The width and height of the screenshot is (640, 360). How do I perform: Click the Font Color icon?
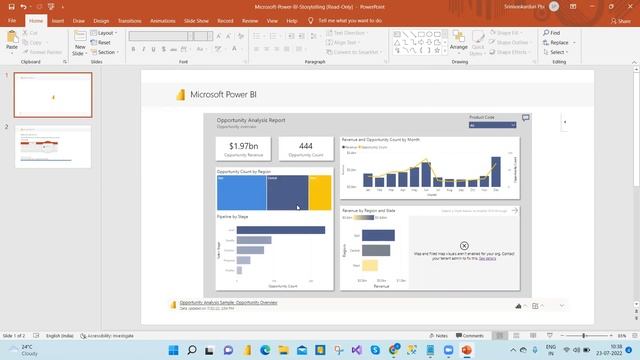tap(235, 49)
